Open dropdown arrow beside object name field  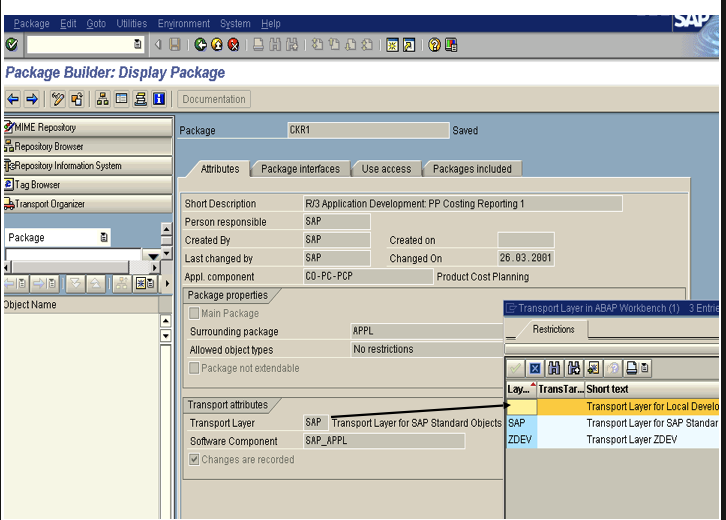[152, 256]
